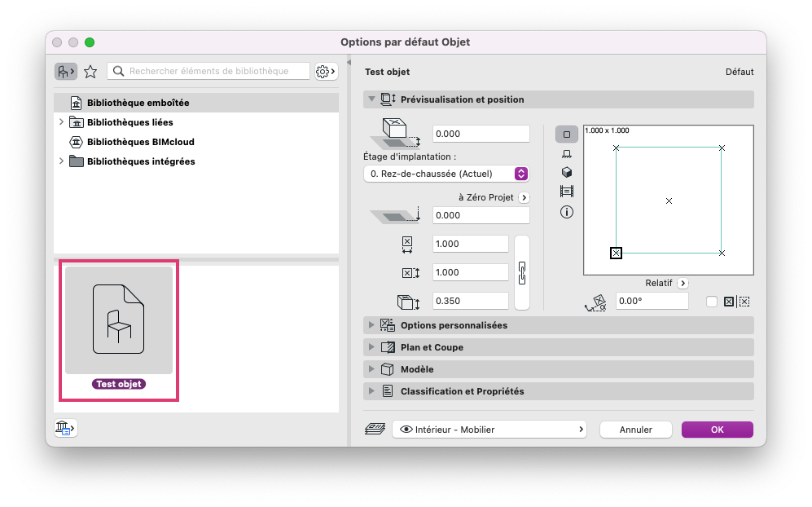The height and width of the screenshot is (507, 812).
Task: Switch preview to 3D shaded view icon
Action: click(x=567, y=172)
